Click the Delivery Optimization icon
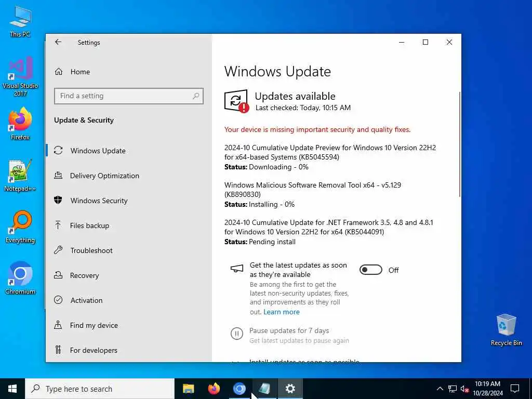This screenshot has height=399, width=532. [58, 176]
